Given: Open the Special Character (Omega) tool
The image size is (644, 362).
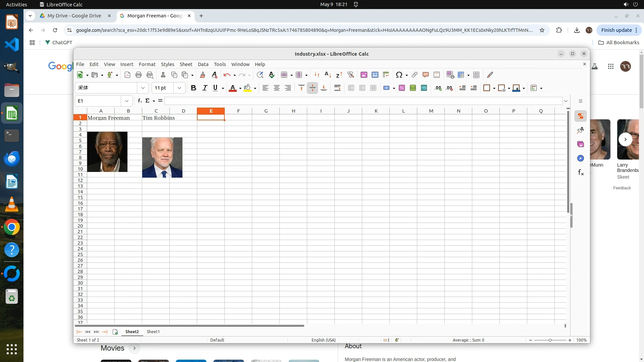Looking at the screenshot, I should [x=399, y=75].
